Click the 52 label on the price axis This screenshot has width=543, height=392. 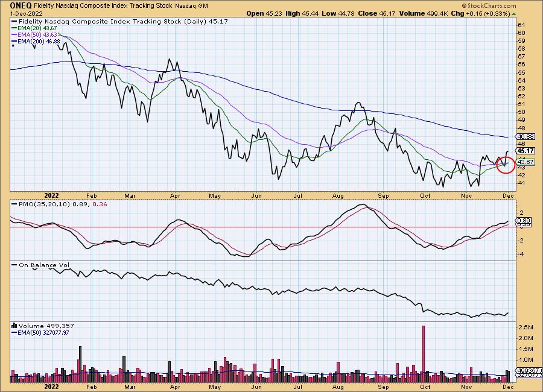point(521,96)
